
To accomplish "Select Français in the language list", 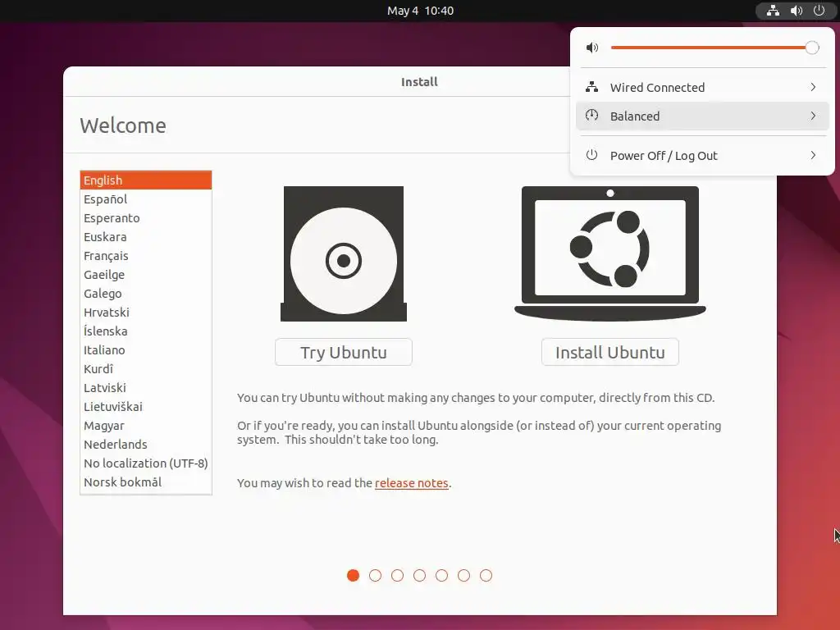I will (146, 256).
